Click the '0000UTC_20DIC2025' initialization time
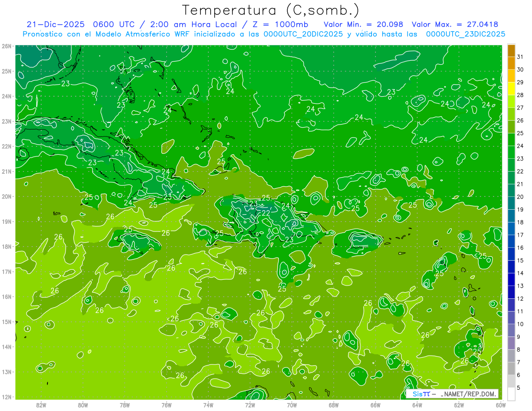The image size is (532, 411). [303, 34]
